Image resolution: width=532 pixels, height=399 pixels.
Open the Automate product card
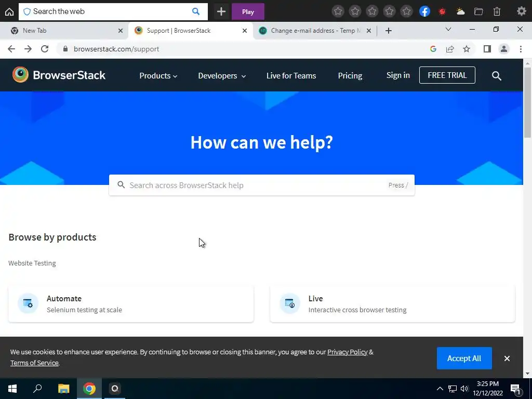(x=131, y=304)
